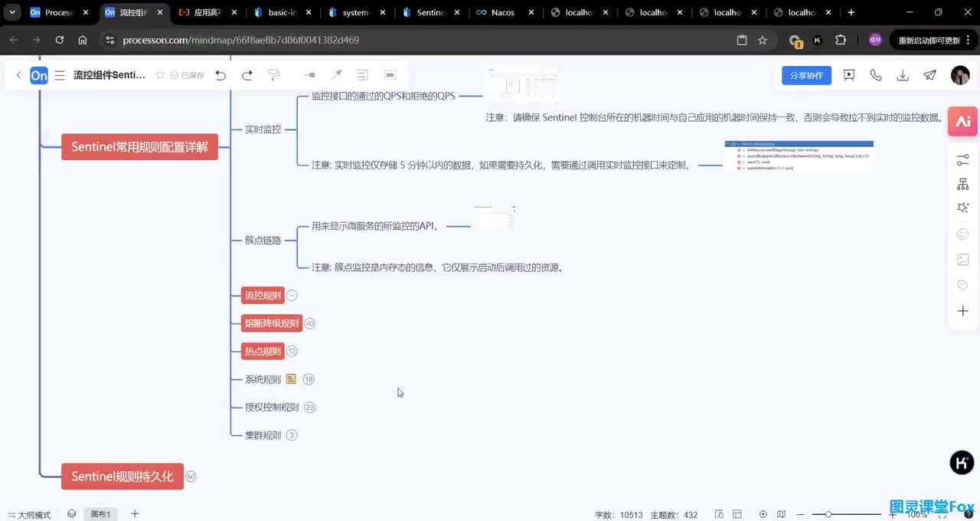Expand the 授权控制规则 node count 22

(x=309, y=407)
